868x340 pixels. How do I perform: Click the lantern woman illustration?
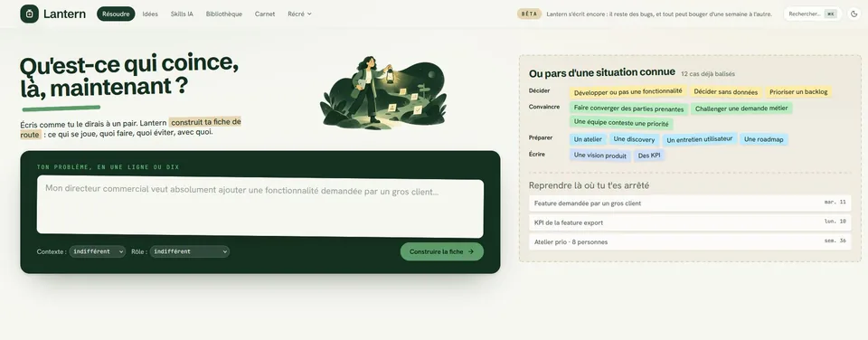(383, 92)
